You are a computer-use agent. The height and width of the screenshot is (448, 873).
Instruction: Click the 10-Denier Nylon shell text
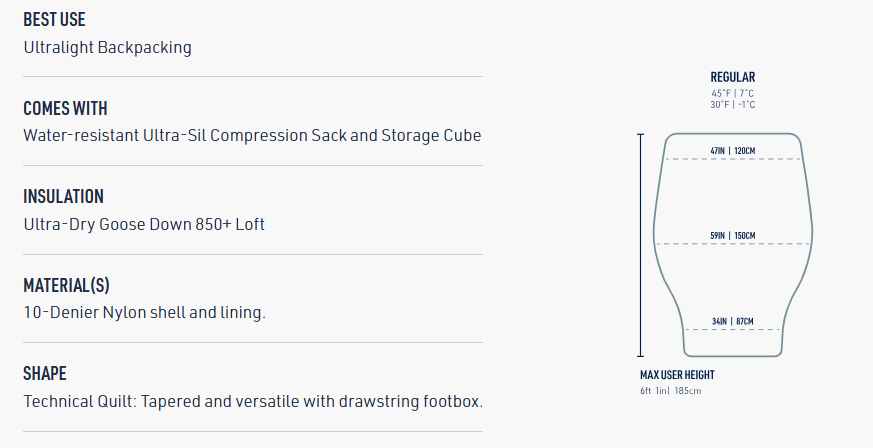[144, 312]
